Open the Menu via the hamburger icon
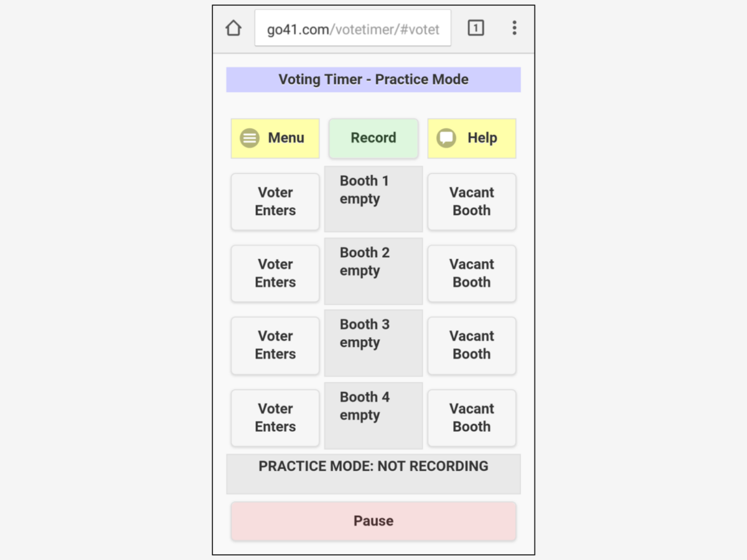 (x=249, y=138)
